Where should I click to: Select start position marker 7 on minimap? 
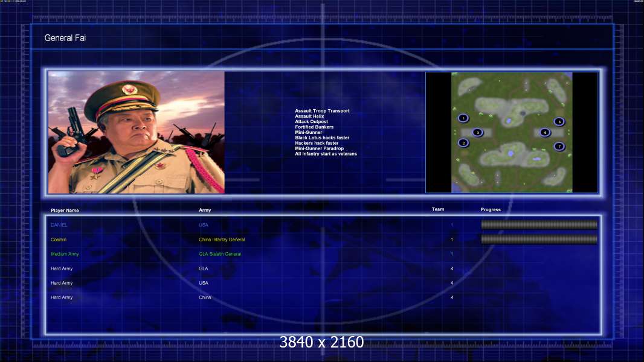click(x=559, y=146)
